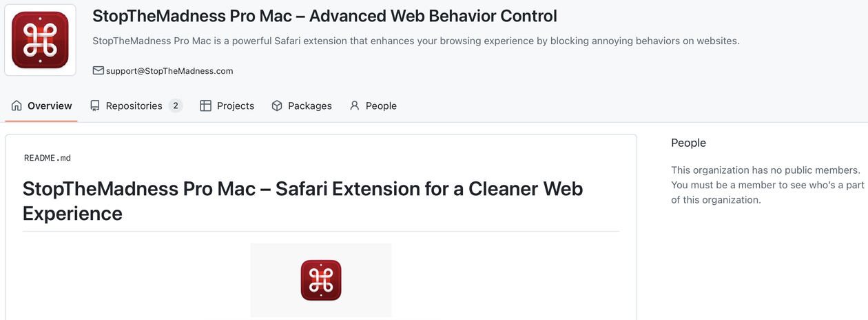
Task: Click the People person icon in tabs
Action: (355, 106)
